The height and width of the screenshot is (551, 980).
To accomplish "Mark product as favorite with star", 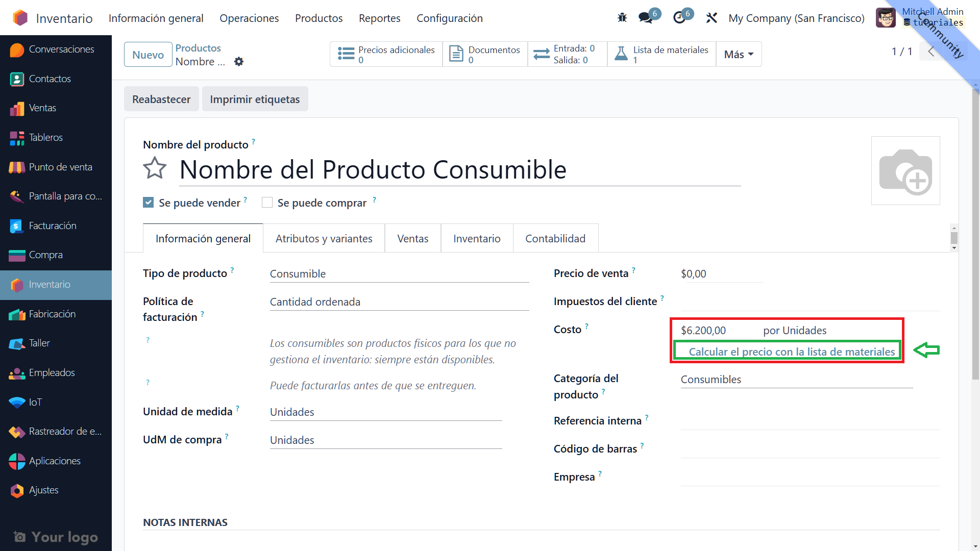I will [x=155, y=169].
